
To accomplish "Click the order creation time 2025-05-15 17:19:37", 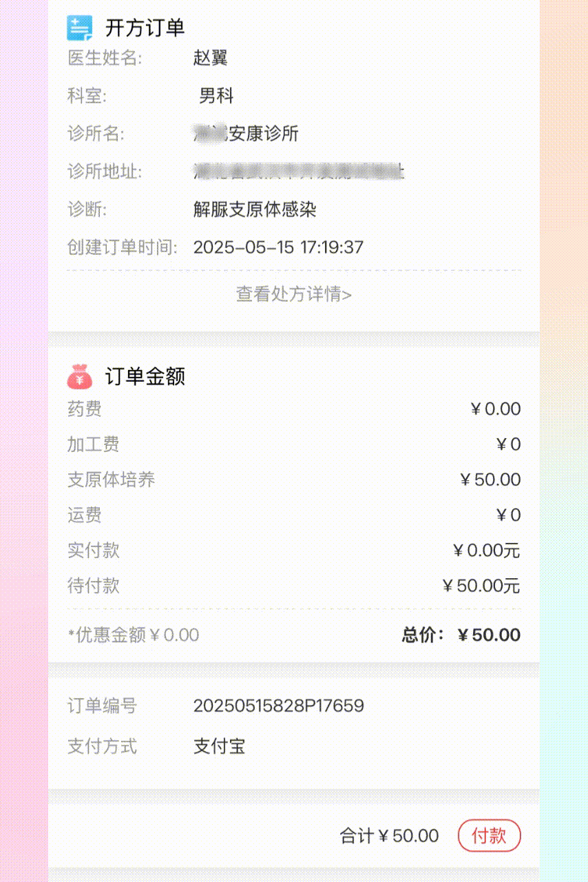I will pos(278,247).
